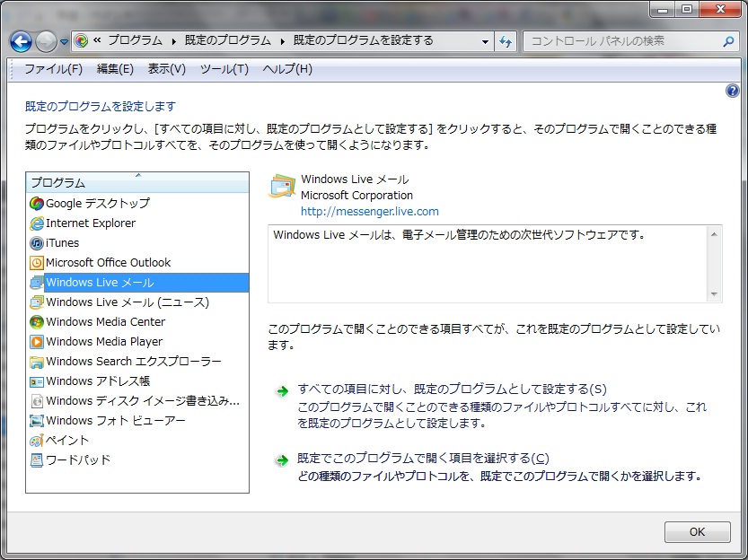Expand the breadcrumb arrow after プログラム
Viewport: 748px width, 560px height.
pos(173,41)
